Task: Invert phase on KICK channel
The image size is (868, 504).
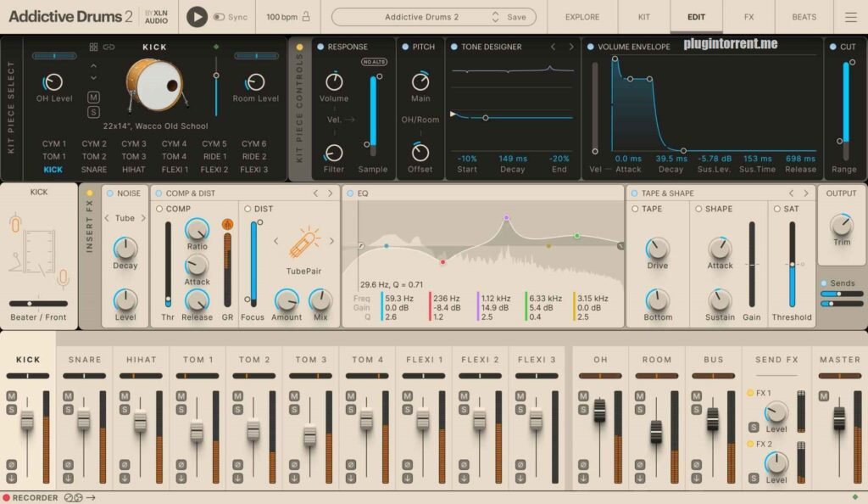Action: tap(12, 465)
